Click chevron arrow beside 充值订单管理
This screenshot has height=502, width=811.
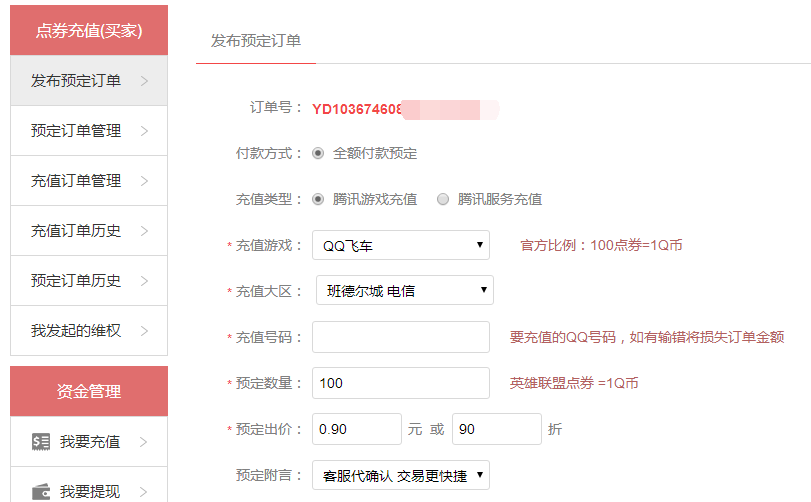tap(144, 181)
